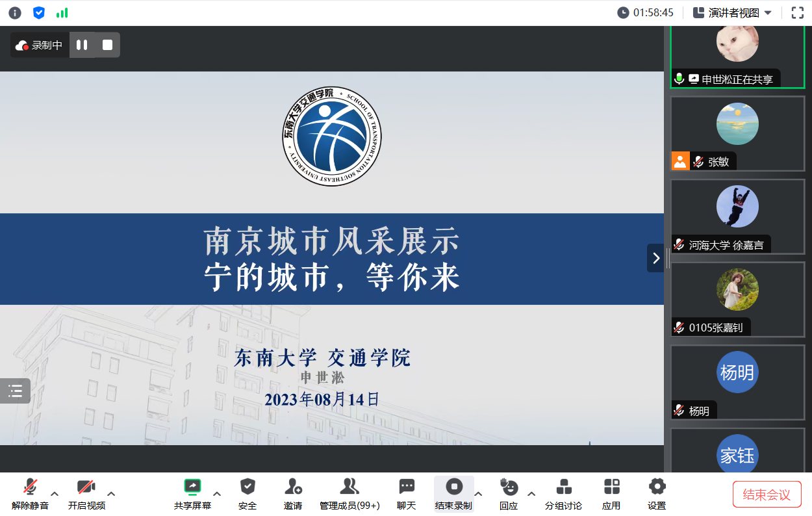Click the School of Transportation logo
The image size is (812, 516).
332,136
